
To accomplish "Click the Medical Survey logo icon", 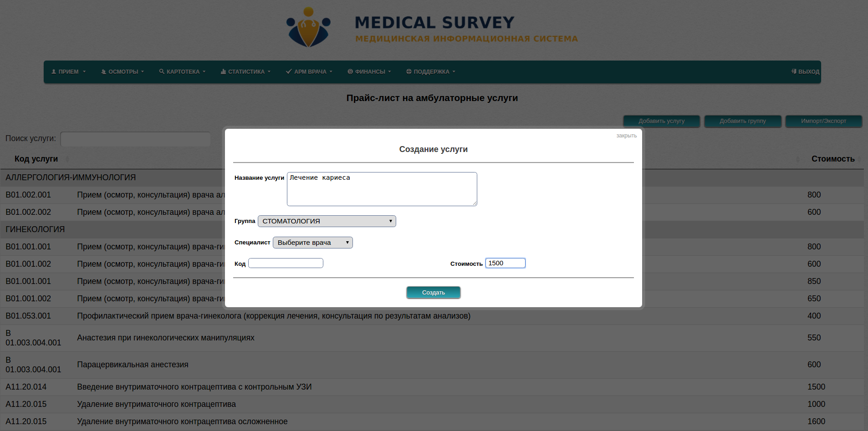I will [308, 27].
